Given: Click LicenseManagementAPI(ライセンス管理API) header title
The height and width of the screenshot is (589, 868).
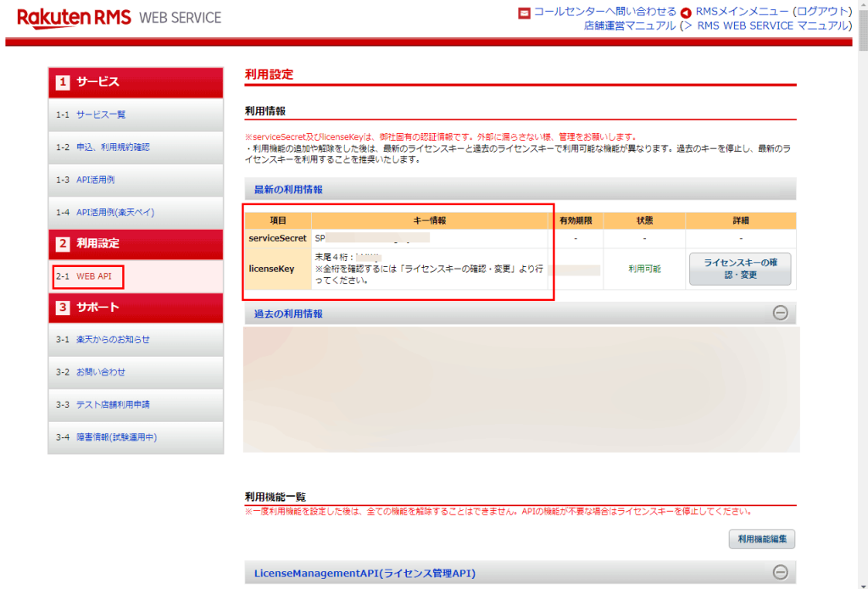Looking at the screenshot, I should (x=364, y=574).
